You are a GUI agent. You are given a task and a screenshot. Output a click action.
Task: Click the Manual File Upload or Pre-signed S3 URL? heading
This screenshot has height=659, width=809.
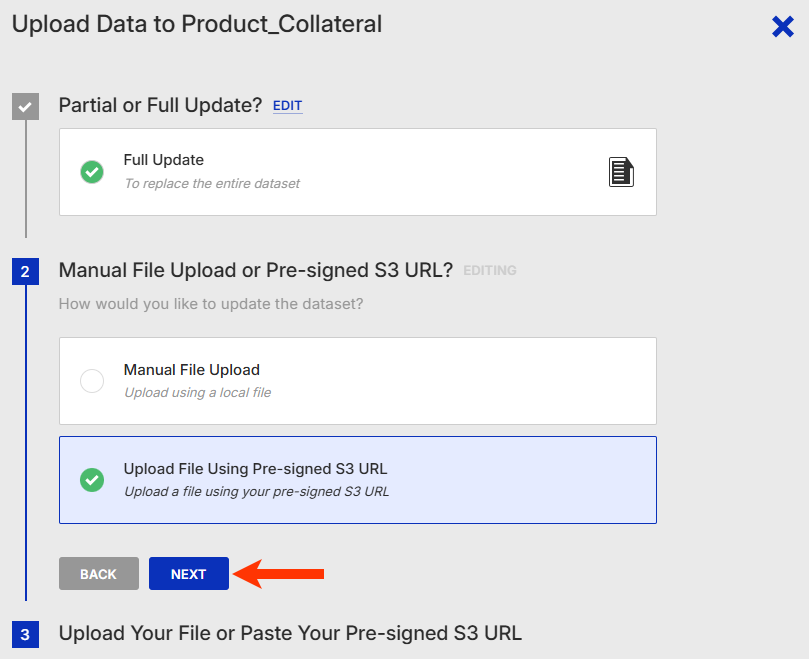(x=256, y=270)
